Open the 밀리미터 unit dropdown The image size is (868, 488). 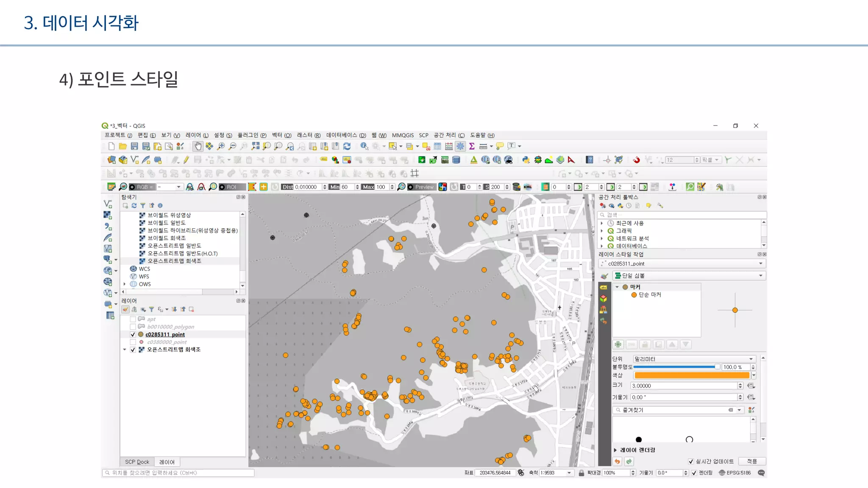[x=693, y=359]
